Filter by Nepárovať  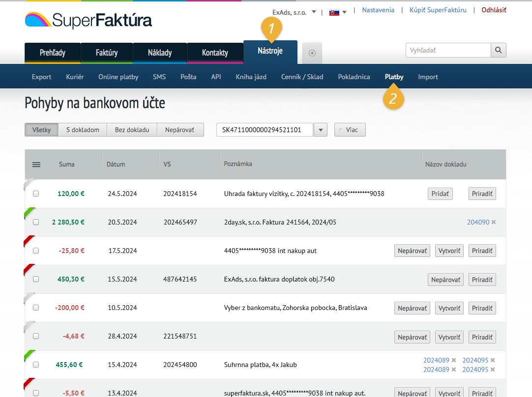[180, 130]
